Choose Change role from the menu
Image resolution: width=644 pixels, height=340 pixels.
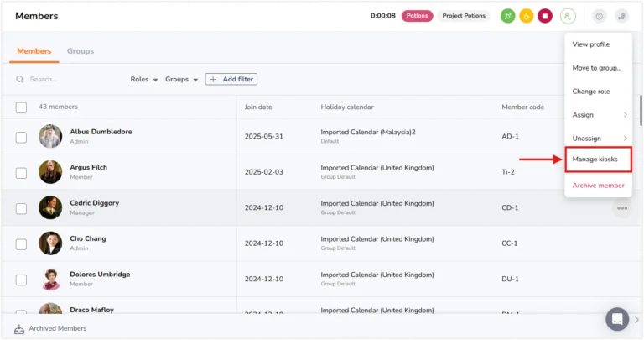[x=590, y=92]
